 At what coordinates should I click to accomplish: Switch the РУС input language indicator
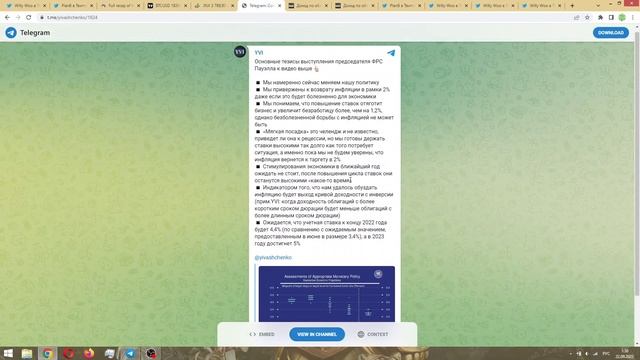coord(606,353)
